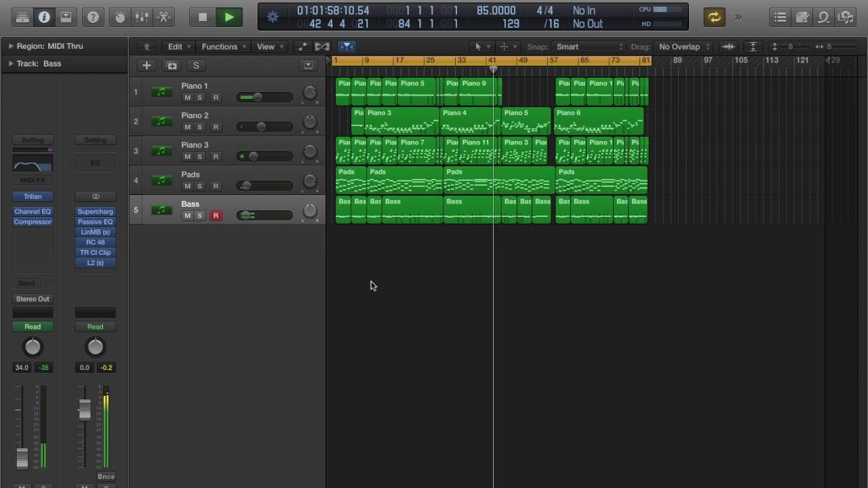
Task: Toggle the Inspector info icon
Action: (44, 18)
